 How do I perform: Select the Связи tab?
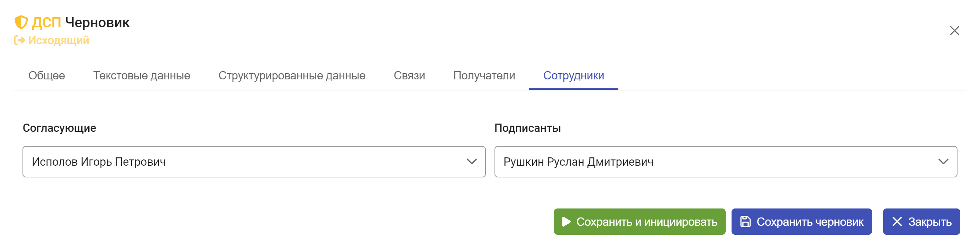(409, 76)
